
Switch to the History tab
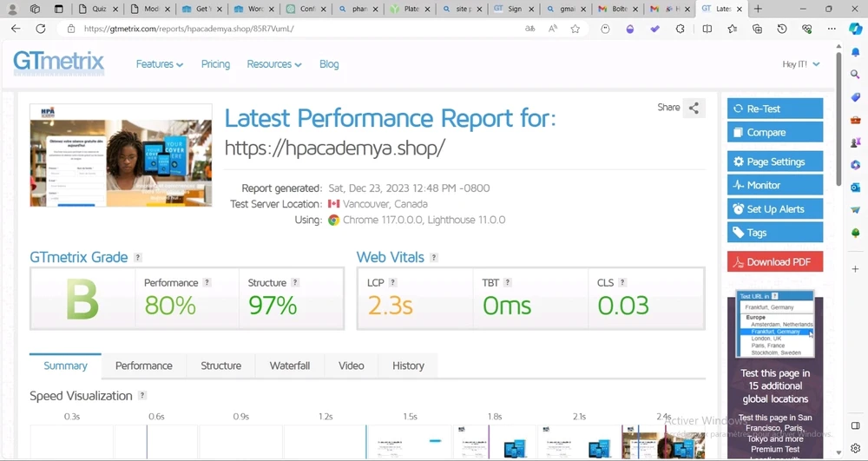click(x=408, y=366)
